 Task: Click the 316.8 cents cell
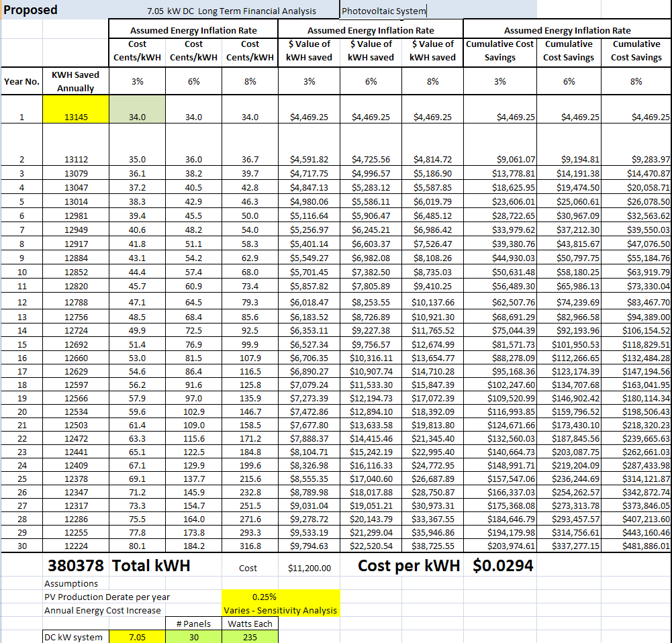coord(250,546)
